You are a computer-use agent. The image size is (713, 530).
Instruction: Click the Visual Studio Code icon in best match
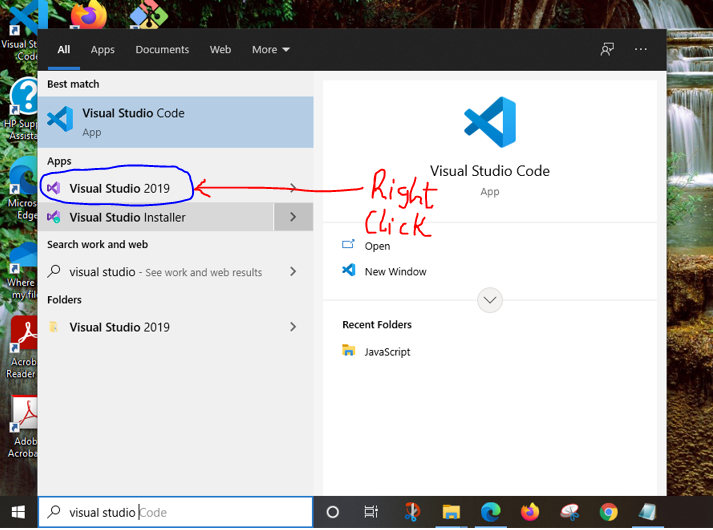tap(60, 119)
